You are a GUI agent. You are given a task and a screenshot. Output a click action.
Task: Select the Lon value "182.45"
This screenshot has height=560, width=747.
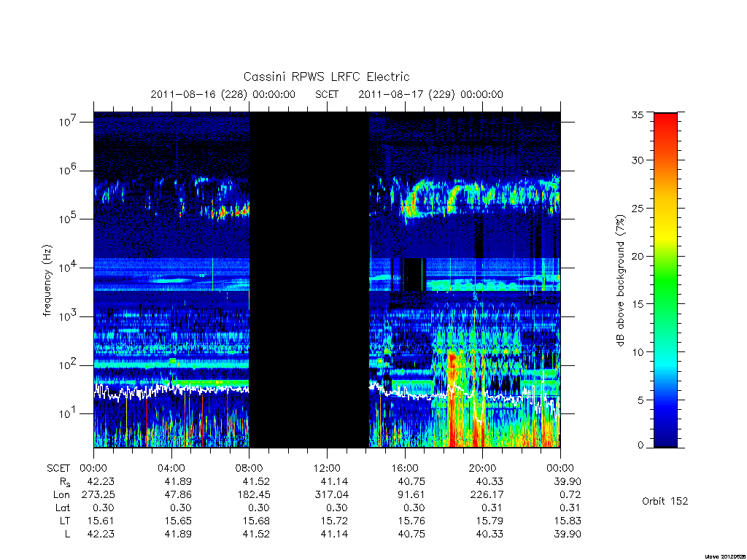coord(252,495)
